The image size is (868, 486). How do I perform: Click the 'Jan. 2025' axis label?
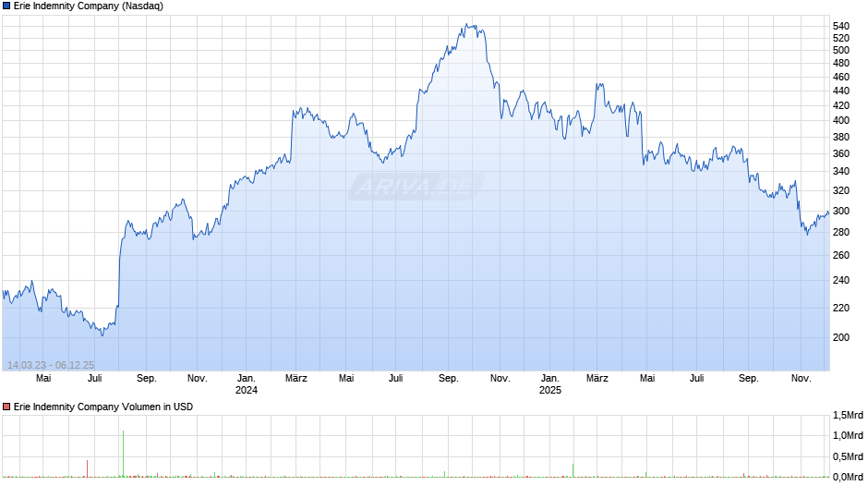549,384
